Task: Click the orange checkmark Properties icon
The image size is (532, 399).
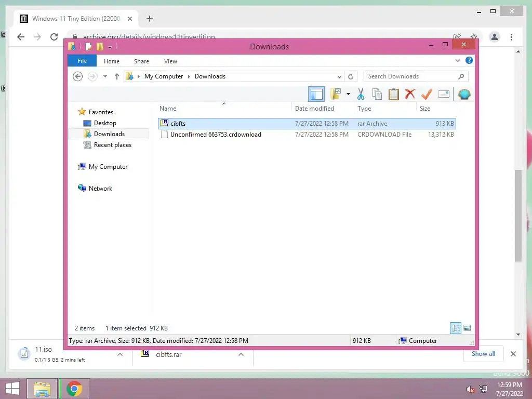Action: tap(427, 94)
